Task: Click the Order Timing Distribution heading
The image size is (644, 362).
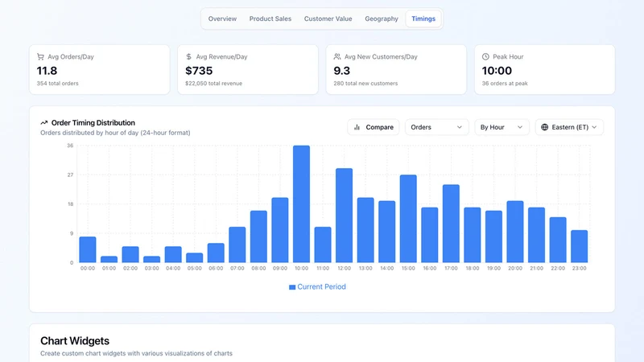Action: (x=93, y=123)
